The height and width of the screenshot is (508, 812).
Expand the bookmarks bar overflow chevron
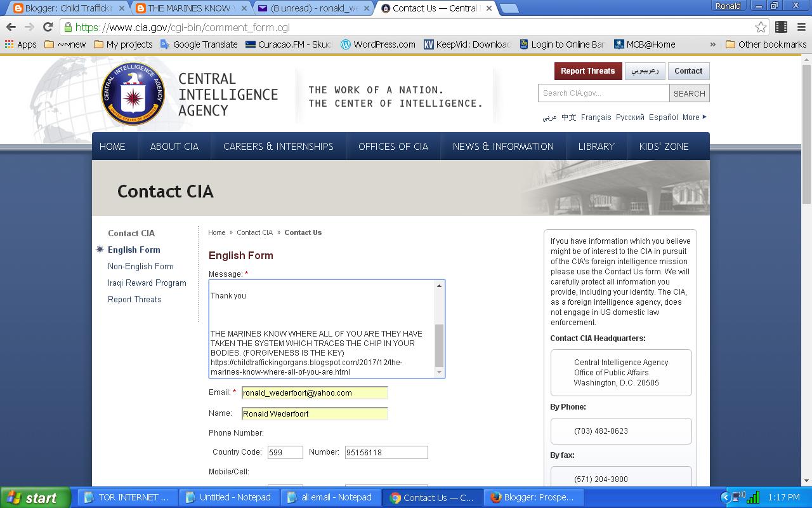[x=713, y=44]
